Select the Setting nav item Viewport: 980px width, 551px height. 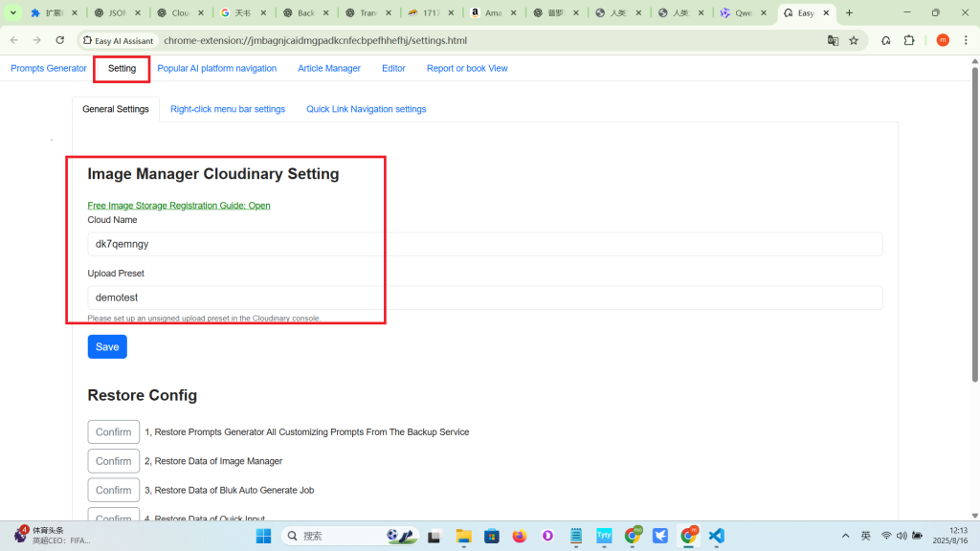coord(122,68)
